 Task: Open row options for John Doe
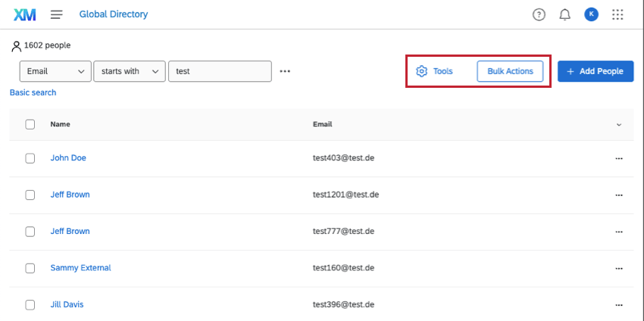click(619, 158)
